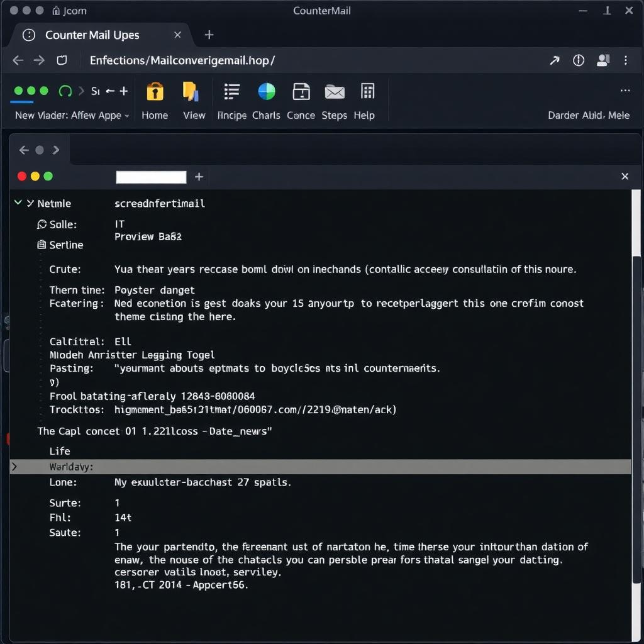Select the white inner tab

[151, 177]
